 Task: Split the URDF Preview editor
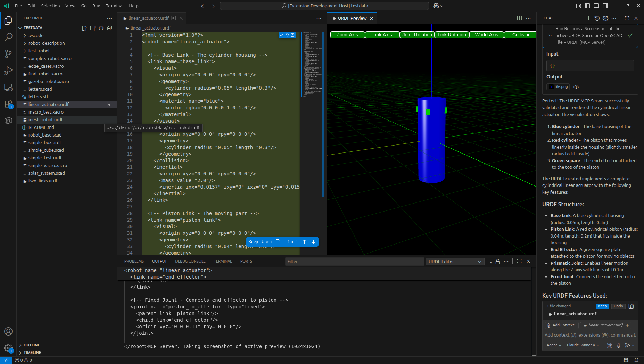(519, 18)
